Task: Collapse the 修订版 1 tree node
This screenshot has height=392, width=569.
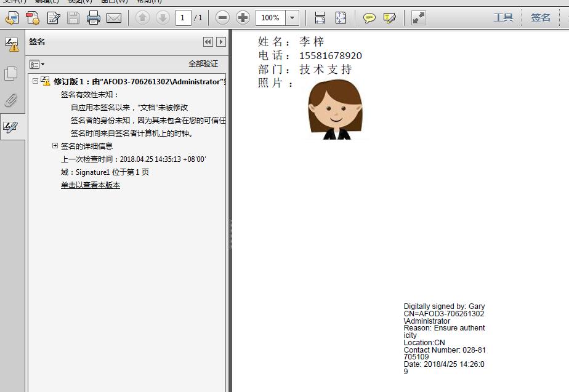Action: [x=36, y=81]
